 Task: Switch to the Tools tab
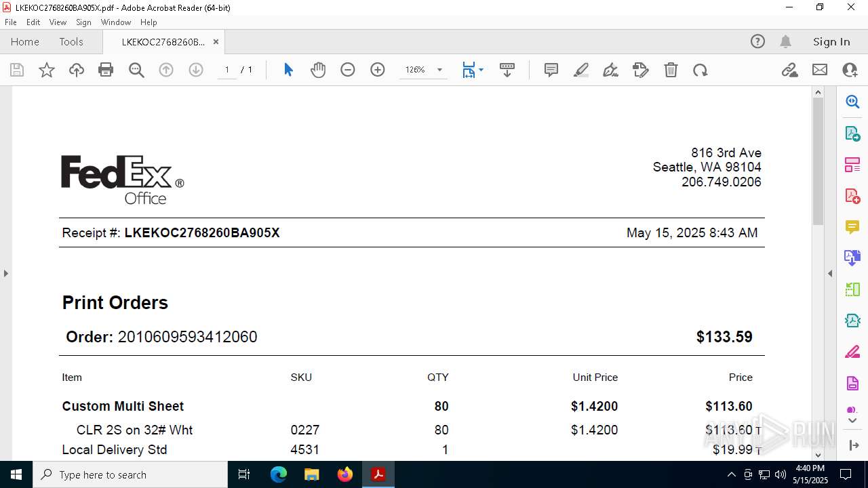[x=71, y=41]
